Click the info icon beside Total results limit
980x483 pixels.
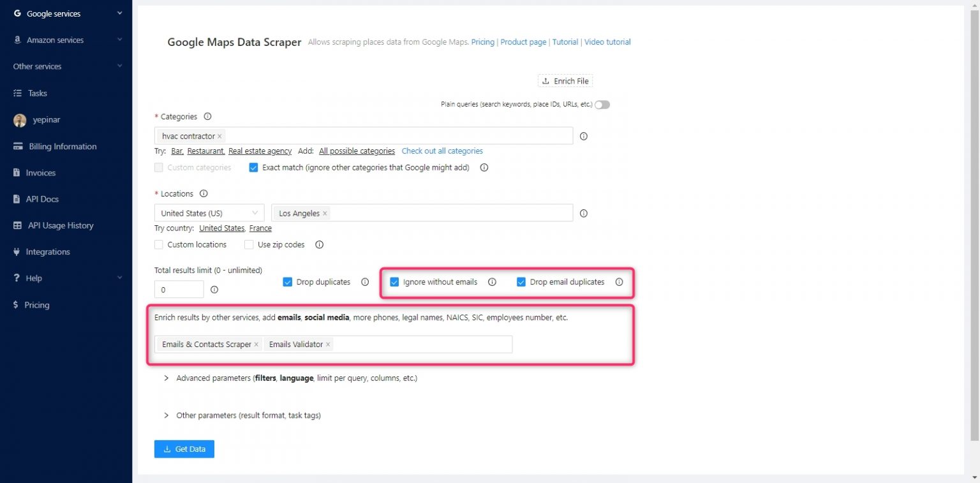(x=214, y=289)
